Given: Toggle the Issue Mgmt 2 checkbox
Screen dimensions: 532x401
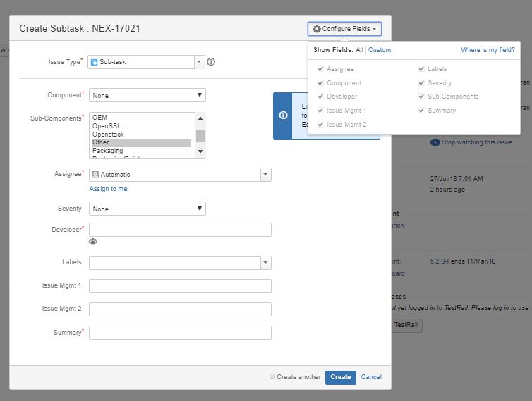Looking at the screenshot, I should [320, 125].
